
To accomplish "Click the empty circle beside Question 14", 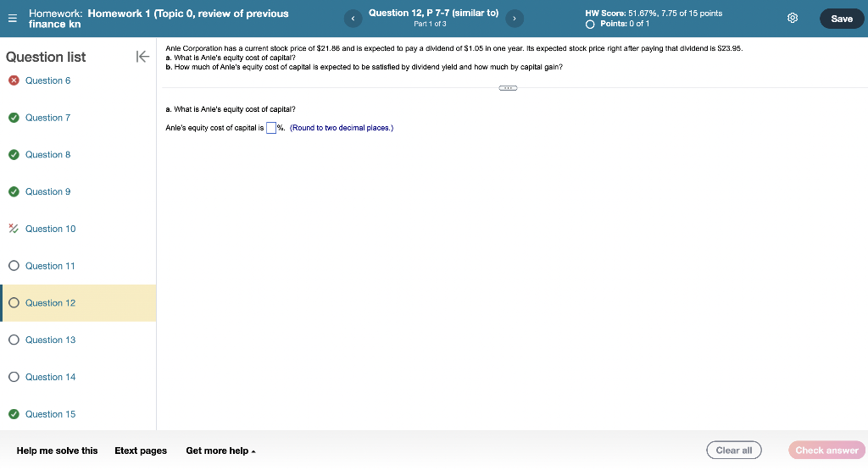I will [14, 377].
